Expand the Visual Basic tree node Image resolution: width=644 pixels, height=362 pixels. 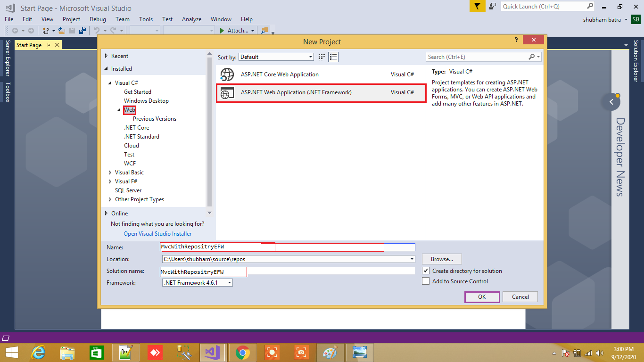(x=110, y=173)
